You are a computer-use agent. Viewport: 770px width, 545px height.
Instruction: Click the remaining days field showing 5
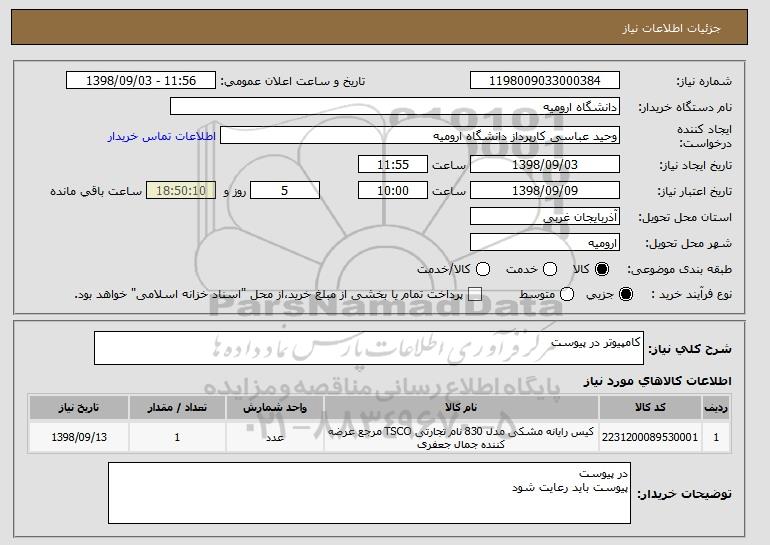point(285,190)
